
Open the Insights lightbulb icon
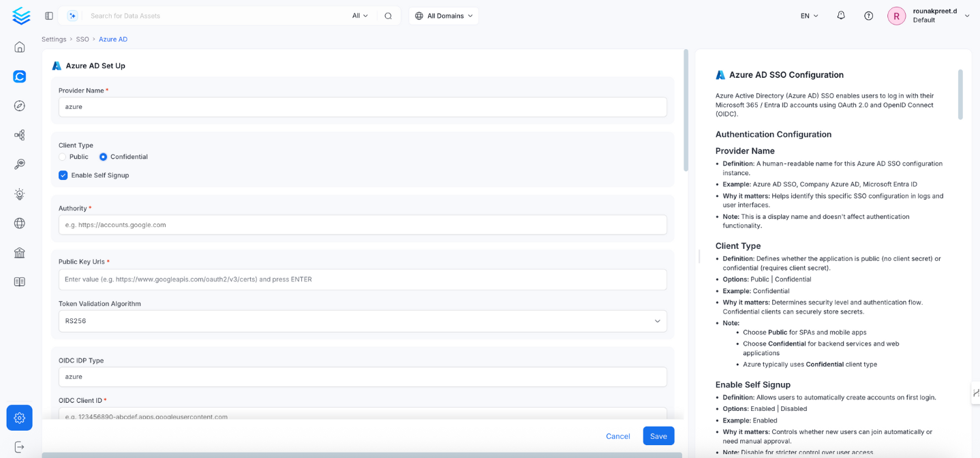(20, 194)
